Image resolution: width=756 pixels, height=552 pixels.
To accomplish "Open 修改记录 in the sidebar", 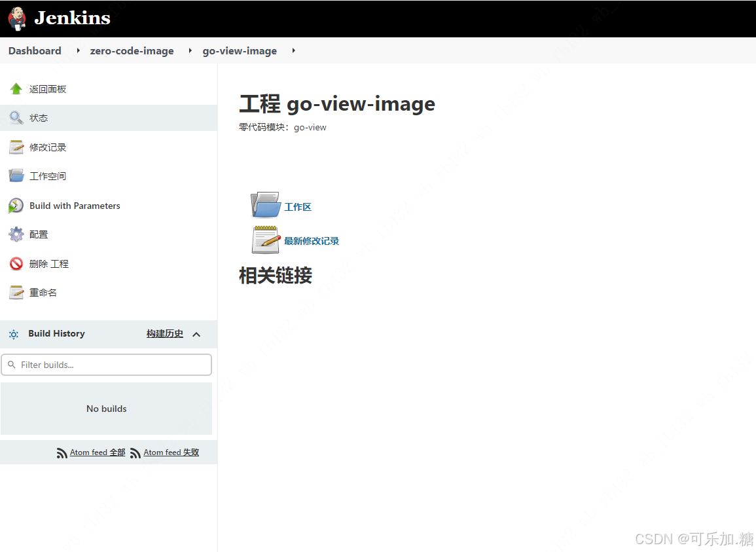I will 48,147.
